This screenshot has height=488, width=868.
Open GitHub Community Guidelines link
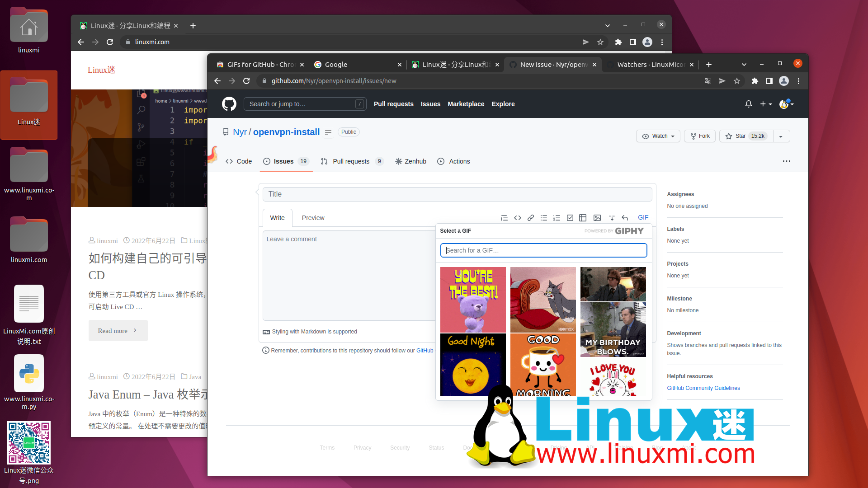703,388
